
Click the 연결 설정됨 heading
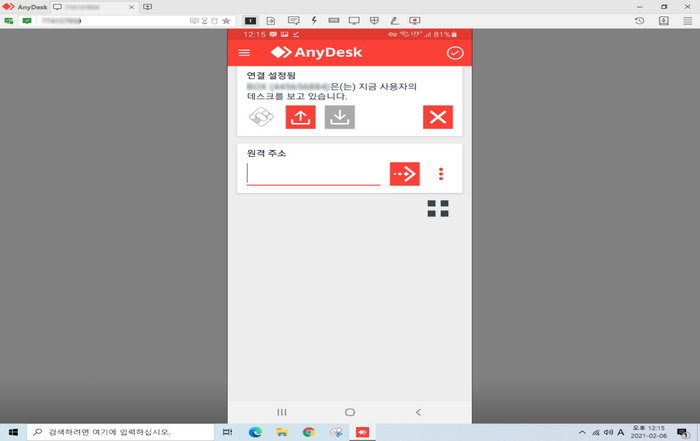[x=271, y=75]
